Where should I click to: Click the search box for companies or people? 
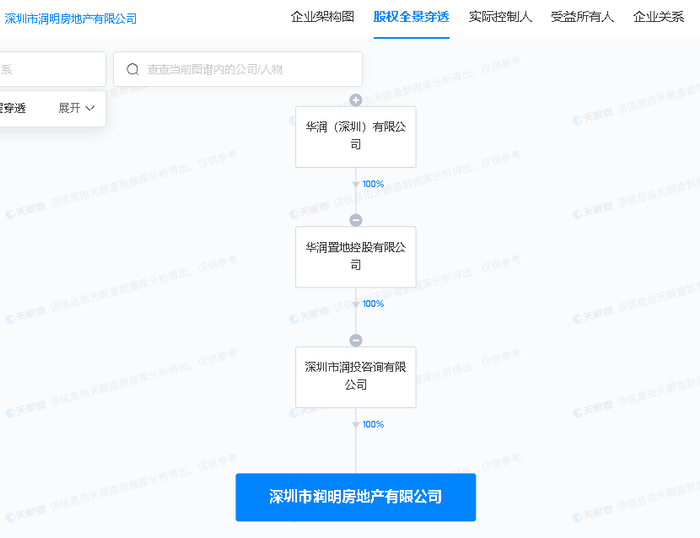pyautogui.click(x=238, y=69)
